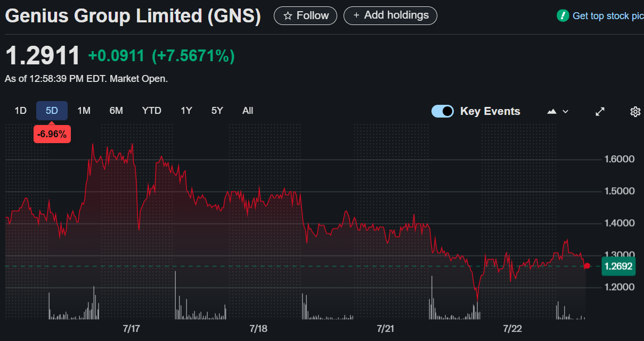Show the All time range
The width and height of the screenshot is (644, 341).
[248, 111]
